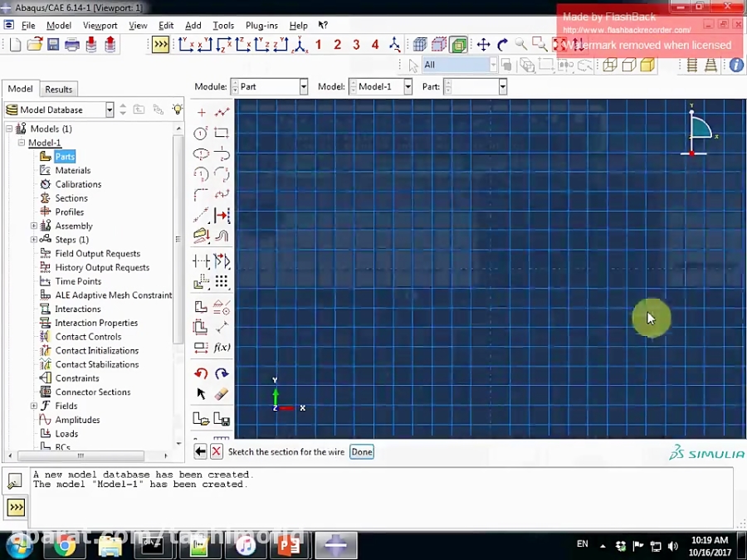This screenshot has width=747, height=560.
Task: Open the Module dropdown
Action: tap(302, 86)
